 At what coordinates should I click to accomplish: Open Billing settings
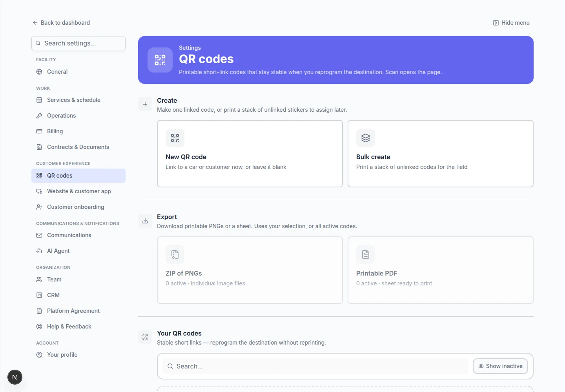pyautogui.click(x=78, y=131)
